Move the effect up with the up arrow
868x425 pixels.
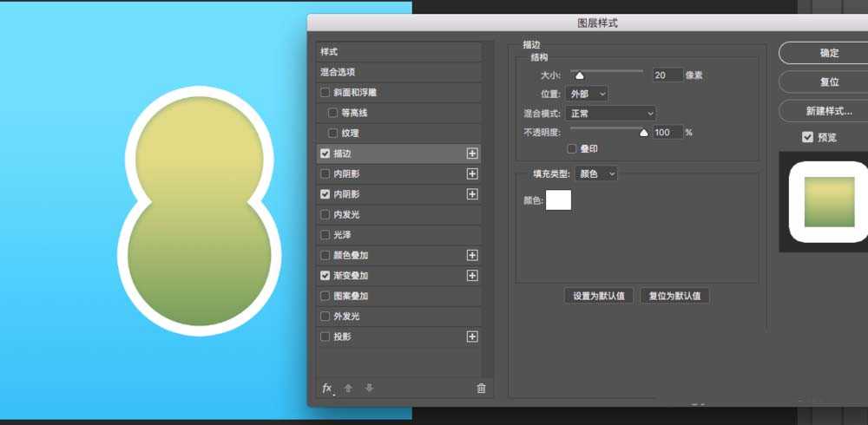click(x=348, y=389)
